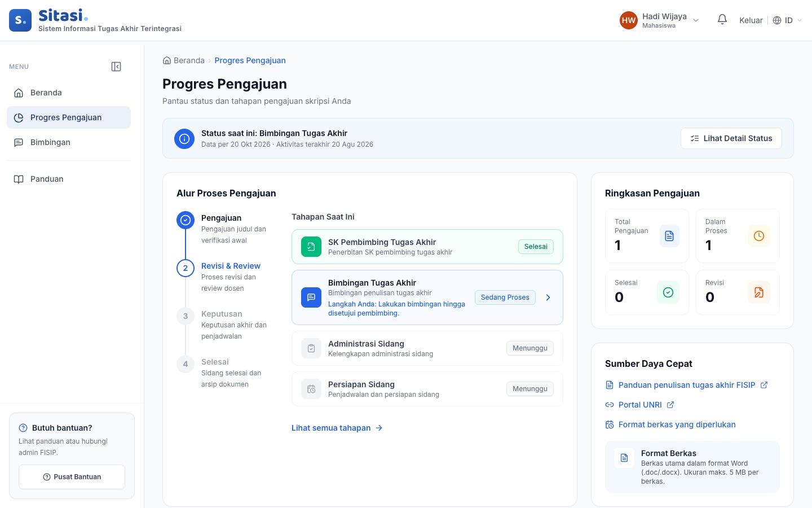Go to Beranda in sidebar
This screenshot has height=508, width=812.
tap(69, 93)
